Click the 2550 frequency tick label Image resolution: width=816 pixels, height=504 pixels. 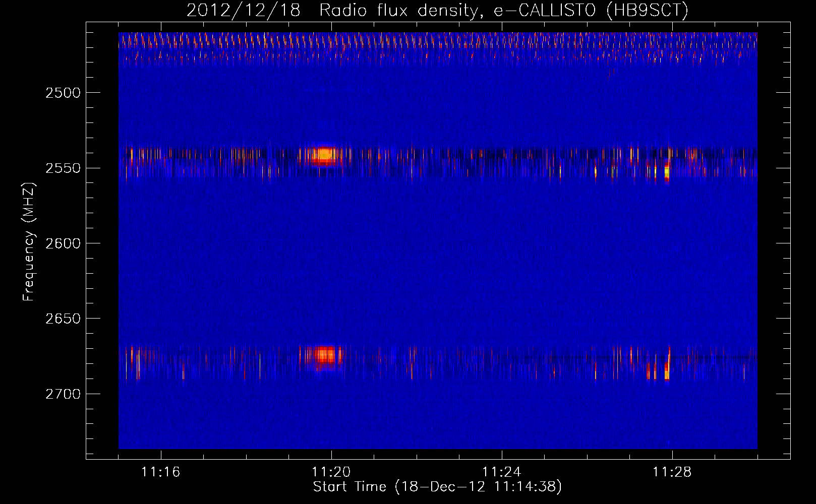[x=63, y=168]
